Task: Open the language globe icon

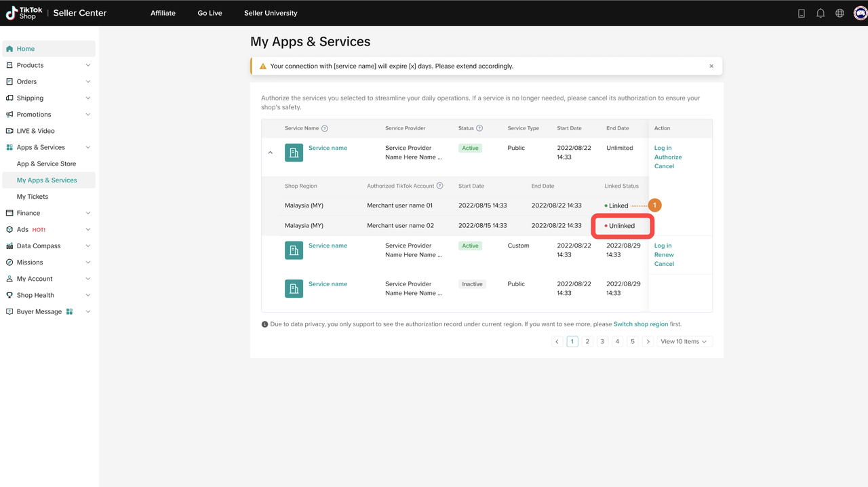Action: [840, 13]
